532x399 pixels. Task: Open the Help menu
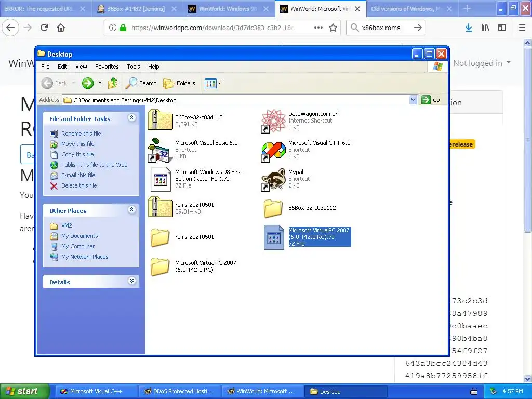pyautogui.click(x=153, y=66)
